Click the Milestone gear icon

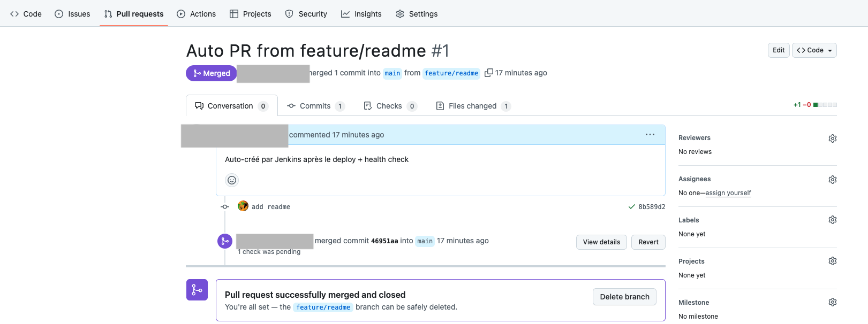click(x=832, y=302)
